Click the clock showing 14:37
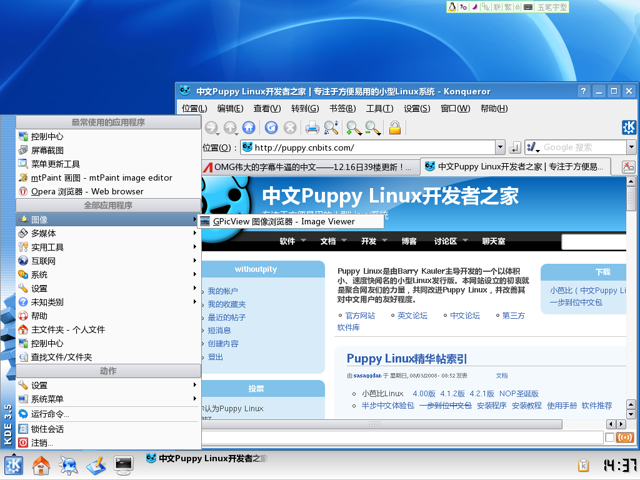Screen dimensions: 640x480 click(x=619, y=465)
